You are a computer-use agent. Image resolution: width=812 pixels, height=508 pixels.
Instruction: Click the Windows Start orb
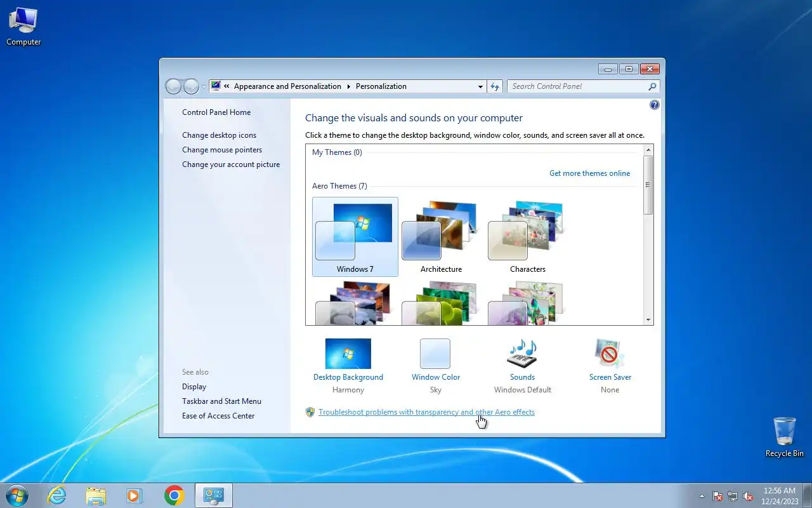coord(16,495)
